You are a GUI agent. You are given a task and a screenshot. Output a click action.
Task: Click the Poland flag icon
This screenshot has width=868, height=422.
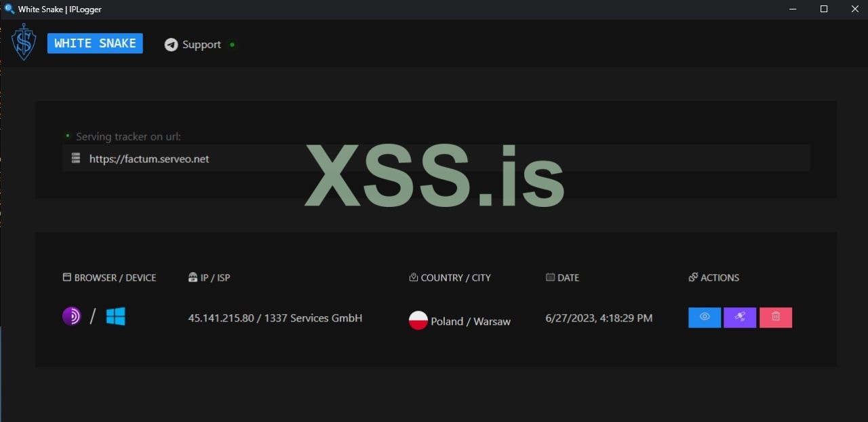[x=418, y=320]
